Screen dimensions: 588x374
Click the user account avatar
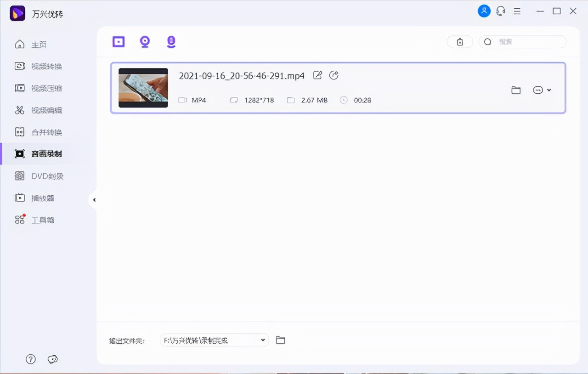(x=484, y=11)
